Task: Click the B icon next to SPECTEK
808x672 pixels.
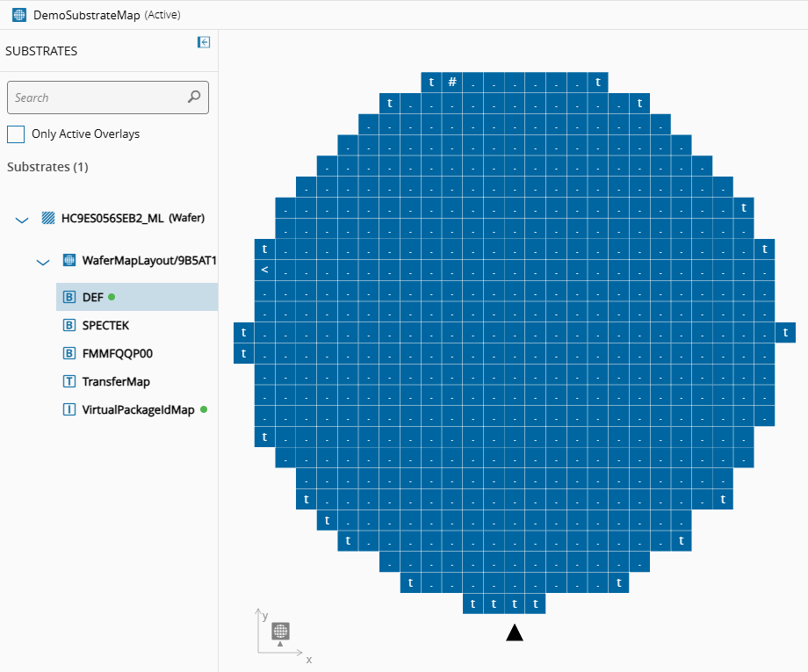Action: pyautogui.click(x=69, y=325)
